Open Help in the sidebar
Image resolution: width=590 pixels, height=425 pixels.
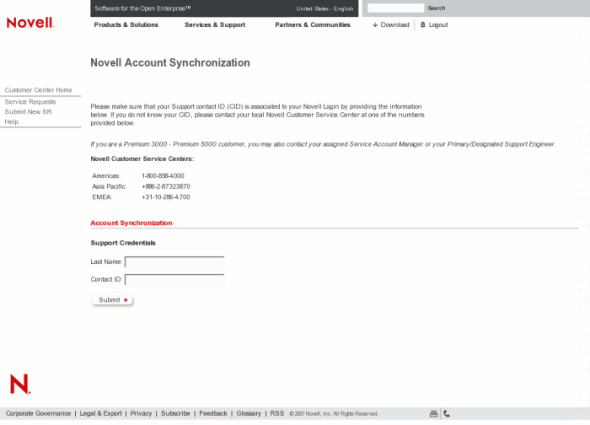click(12, 122)
